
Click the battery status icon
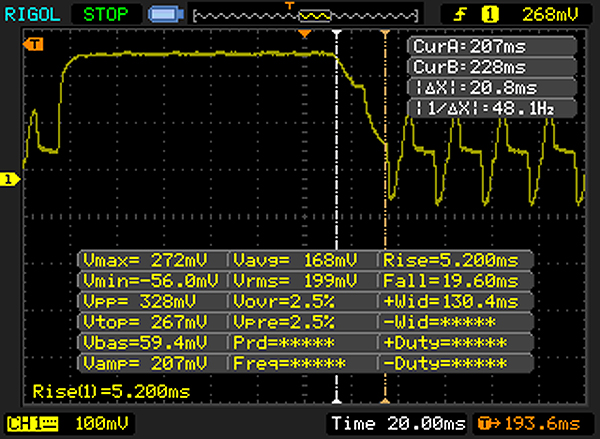pyautogui.click(x=166, y=15)
